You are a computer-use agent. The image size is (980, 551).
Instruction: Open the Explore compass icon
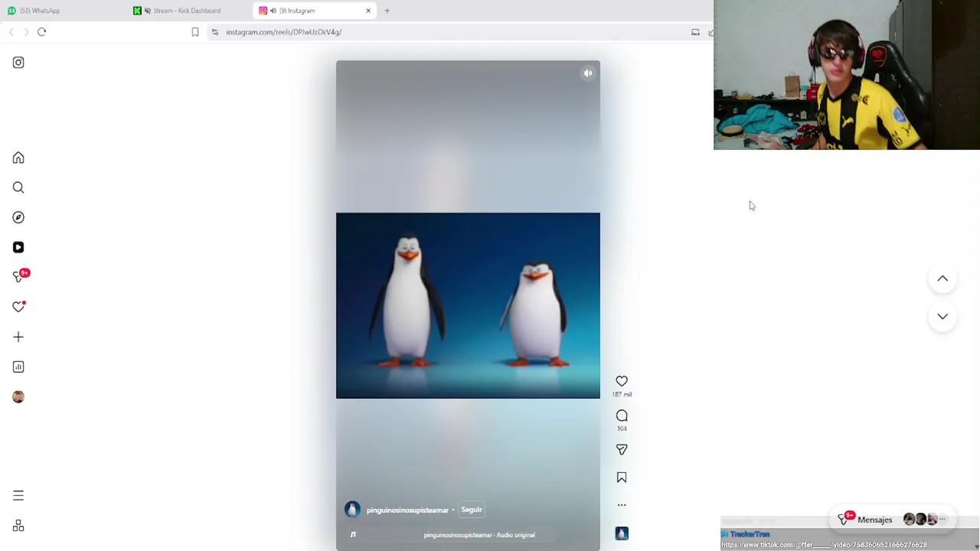[18, 217]
